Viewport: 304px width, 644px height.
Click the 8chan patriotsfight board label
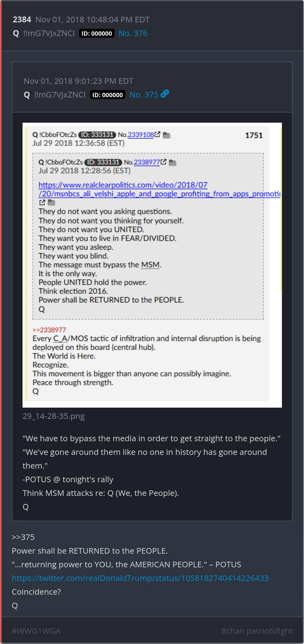(257, 631)
